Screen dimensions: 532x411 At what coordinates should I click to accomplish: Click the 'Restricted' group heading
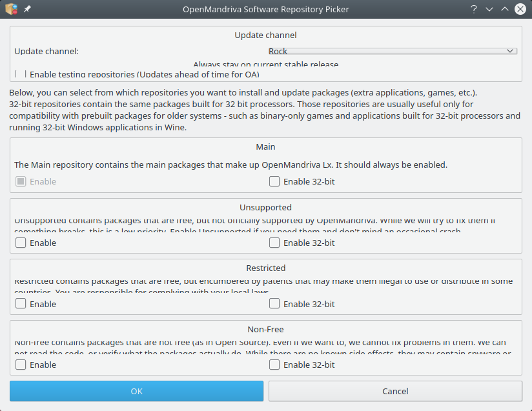265,268
